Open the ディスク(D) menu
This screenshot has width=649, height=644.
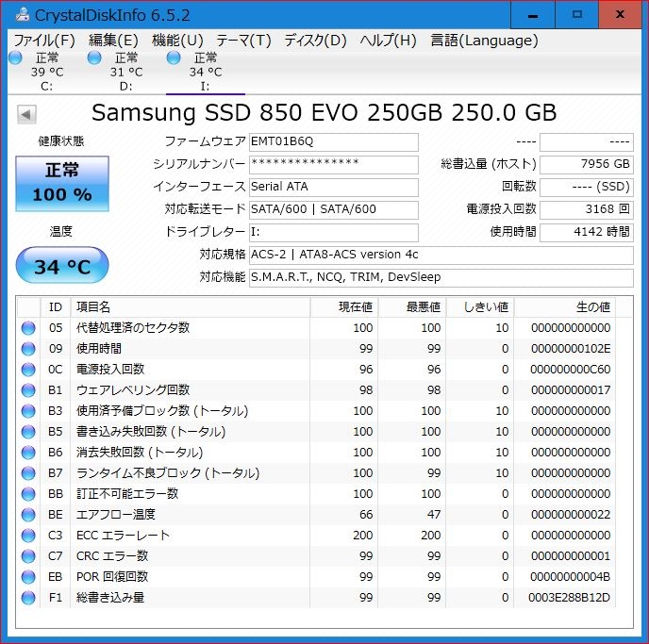point(315,41)
